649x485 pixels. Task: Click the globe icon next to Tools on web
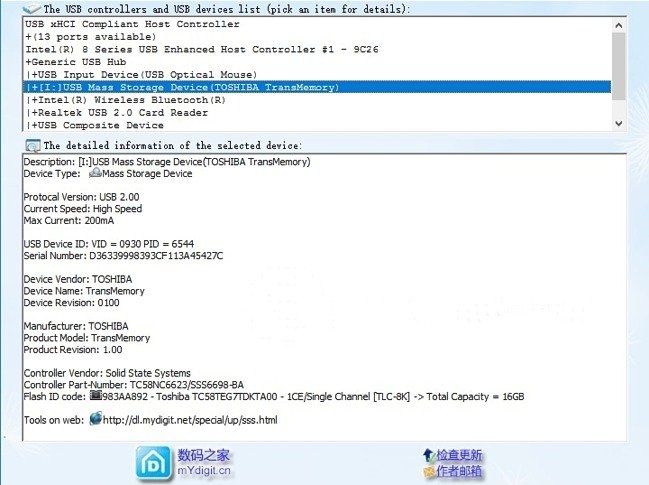(x=96, y=418)
